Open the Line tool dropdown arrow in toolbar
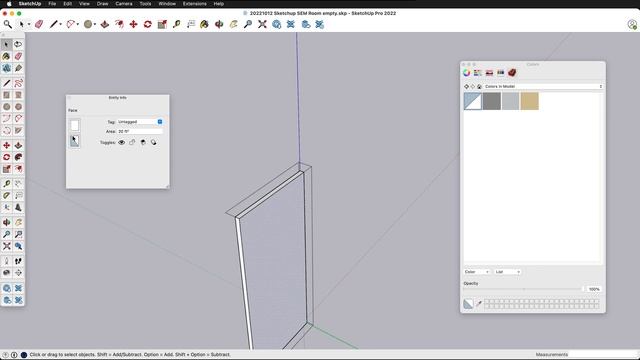640x360 pixels. tap(61, 24)
